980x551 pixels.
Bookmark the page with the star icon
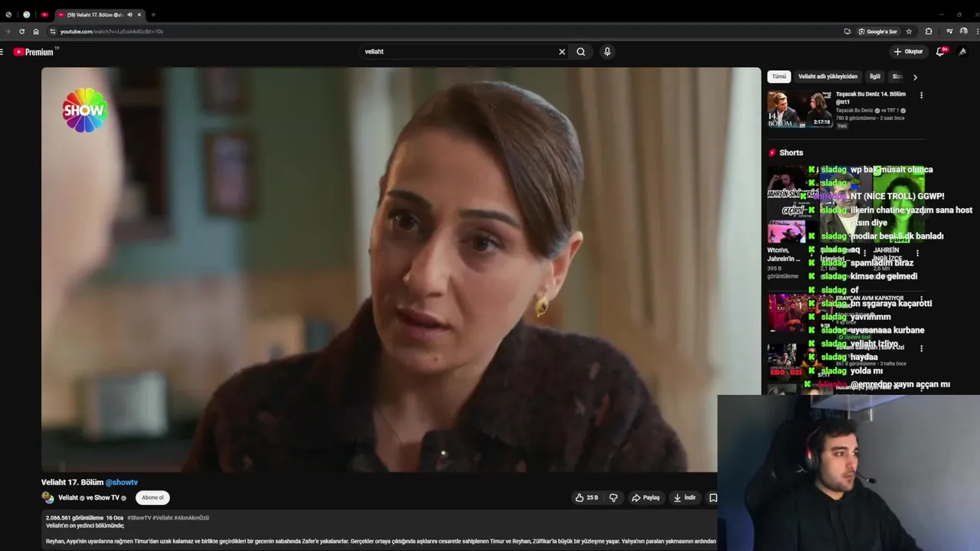tap(909, 31)
